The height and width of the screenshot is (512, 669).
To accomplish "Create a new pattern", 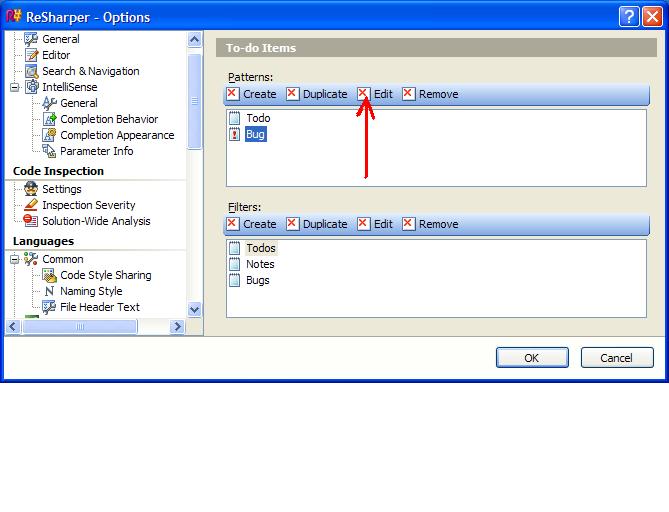I will click(x=252, y=94).
